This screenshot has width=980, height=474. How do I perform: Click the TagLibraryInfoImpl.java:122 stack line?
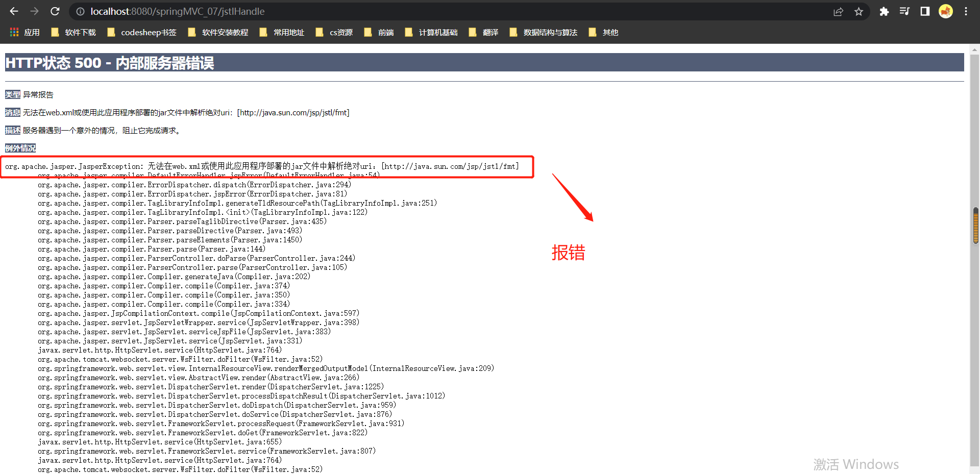click(203, 212)
